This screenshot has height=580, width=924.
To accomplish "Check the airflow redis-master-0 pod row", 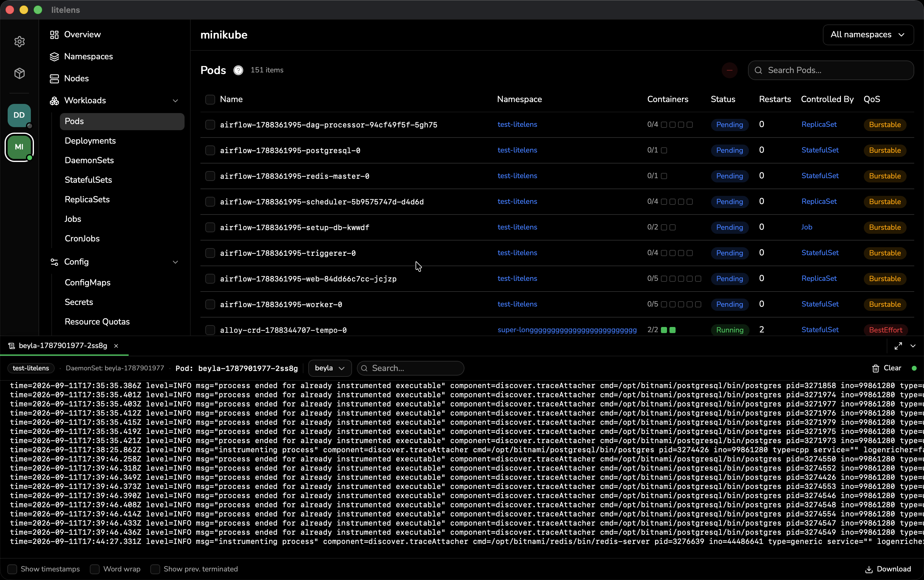I will (210, 176).
